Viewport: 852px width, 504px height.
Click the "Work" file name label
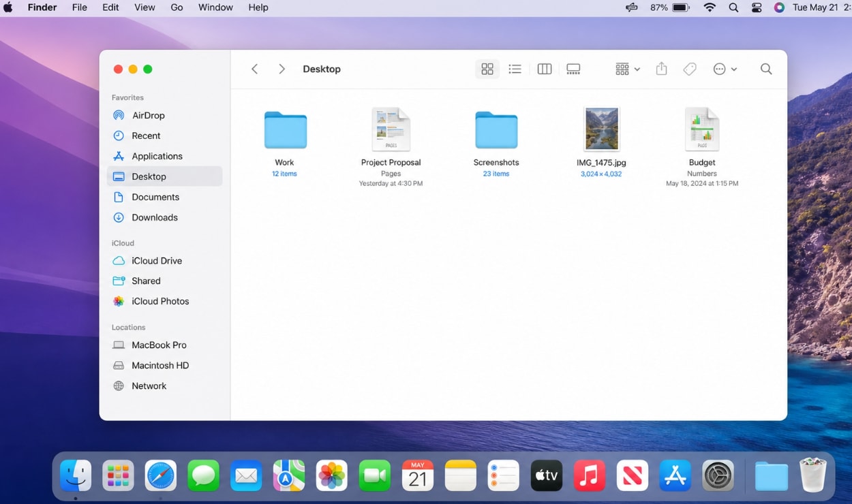tap(284, 162)
